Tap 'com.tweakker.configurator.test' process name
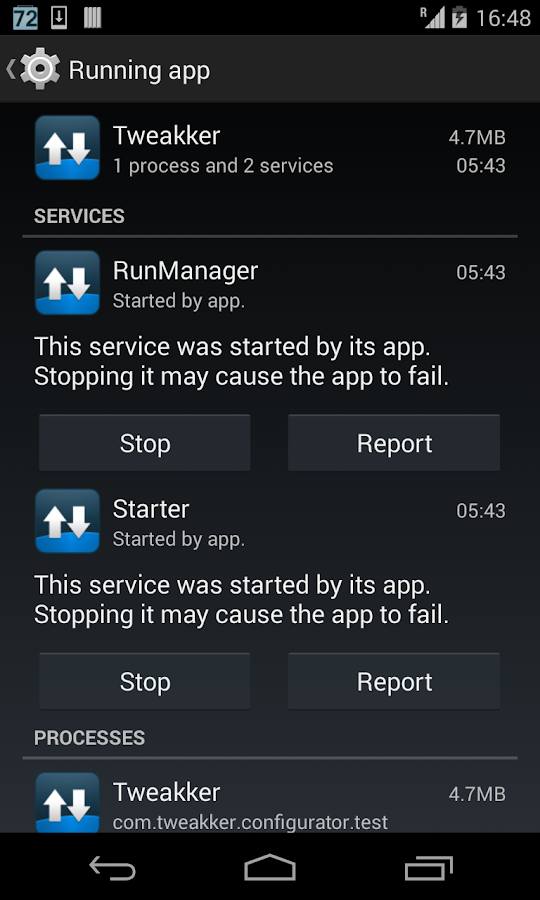Image resolution: width=540 pixels, height=900 pixels. pos(250,822)
